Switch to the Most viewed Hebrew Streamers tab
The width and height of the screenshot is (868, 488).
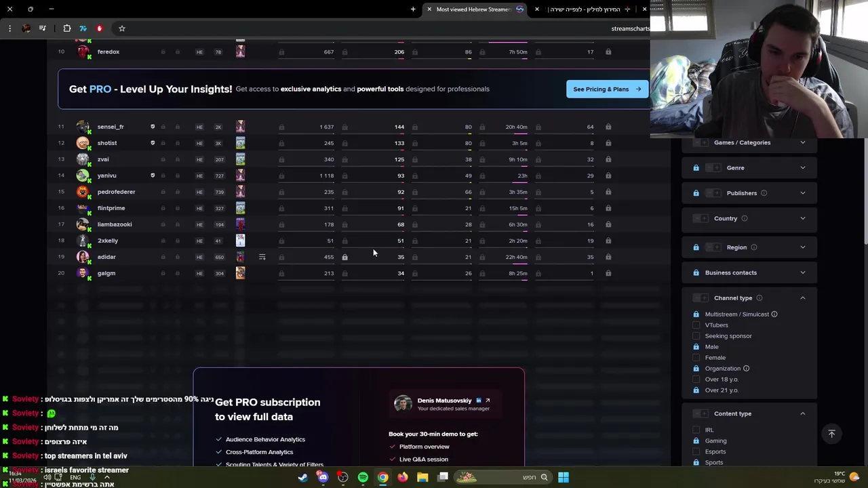475,9
